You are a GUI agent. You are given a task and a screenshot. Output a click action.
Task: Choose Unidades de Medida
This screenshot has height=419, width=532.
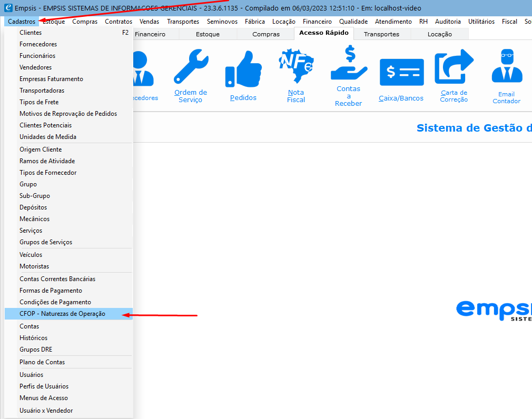tap(68, 137)
